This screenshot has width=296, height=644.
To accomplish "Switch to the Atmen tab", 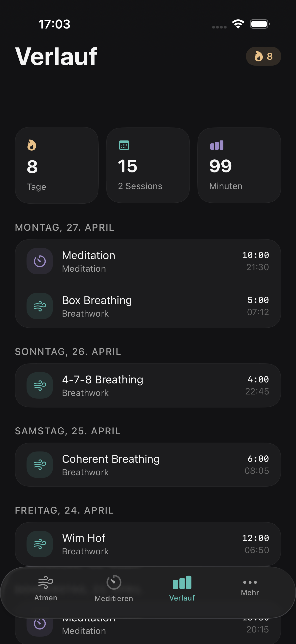I will click(x=46, y=588).
